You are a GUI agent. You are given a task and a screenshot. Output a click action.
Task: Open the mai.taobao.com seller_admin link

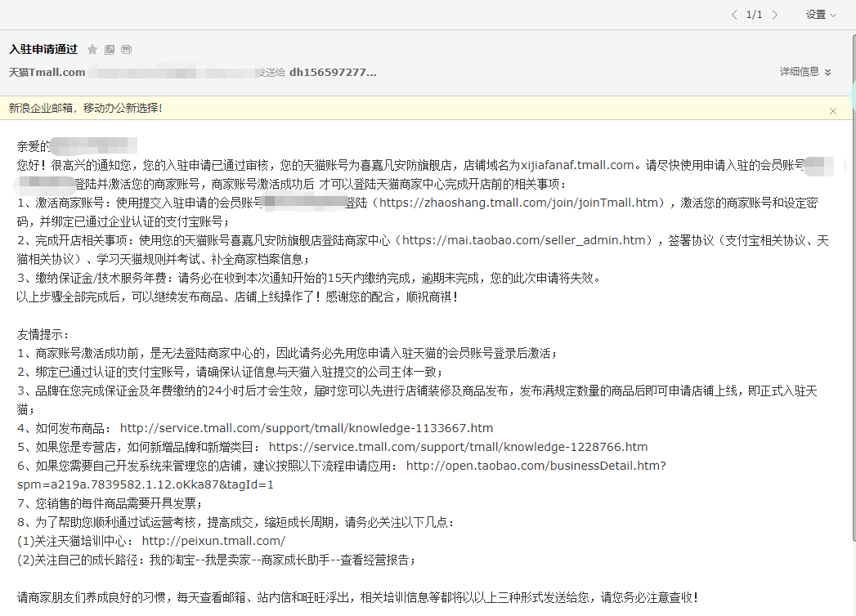tap(524, 240)
